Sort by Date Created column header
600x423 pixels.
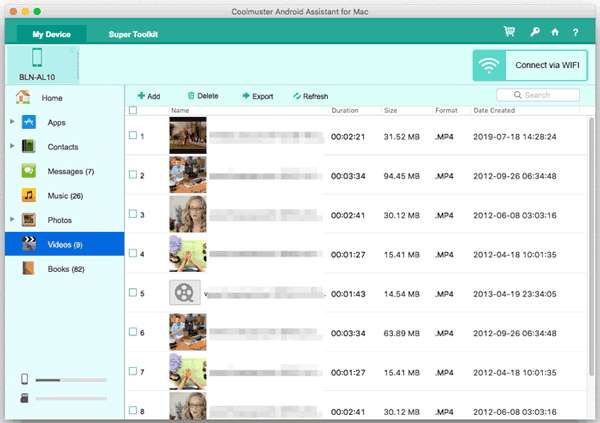(x=494, y=111)
